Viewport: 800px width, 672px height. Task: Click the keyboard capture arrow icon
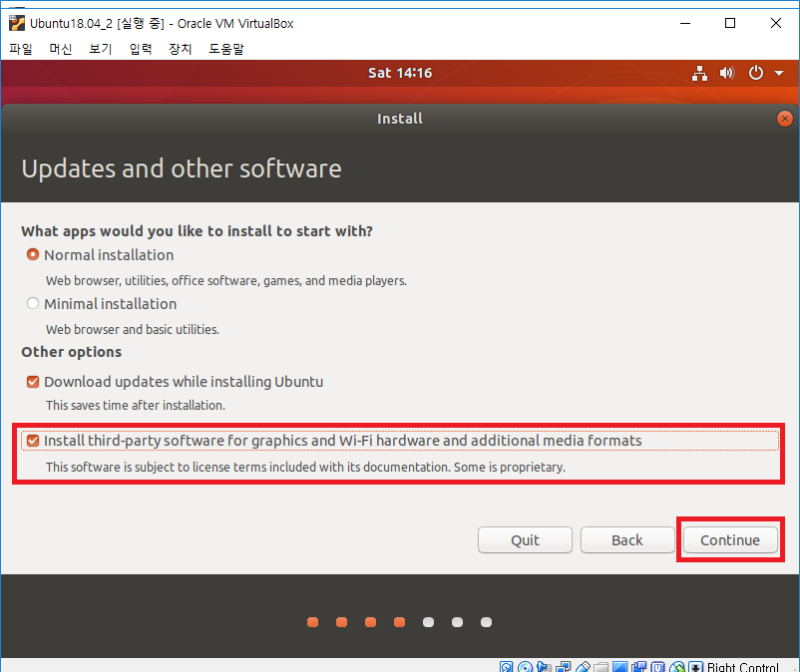pos(696,667)
